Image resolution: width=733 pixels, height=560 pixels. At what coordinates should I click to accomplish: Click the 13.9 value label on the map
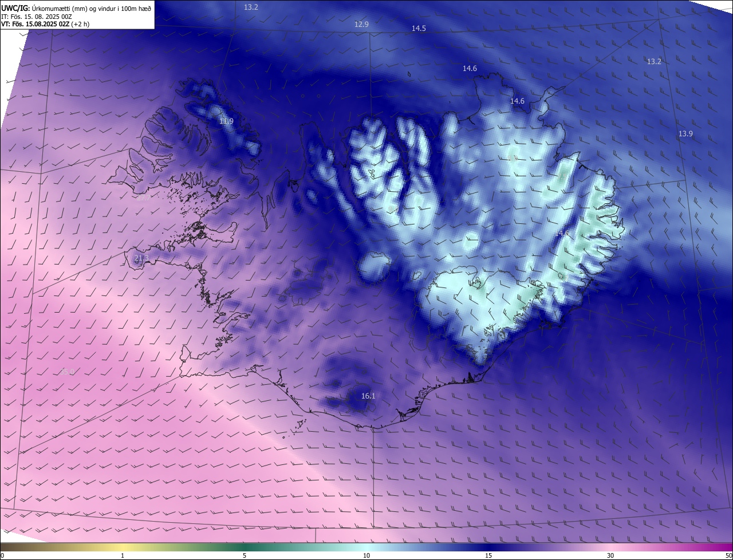[685, 133]
